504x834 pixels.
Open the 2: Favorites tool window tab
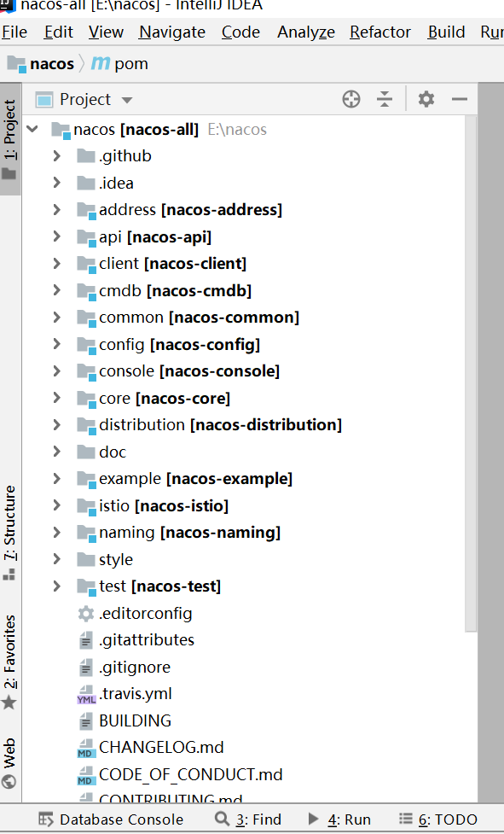(x=10, y=662)
